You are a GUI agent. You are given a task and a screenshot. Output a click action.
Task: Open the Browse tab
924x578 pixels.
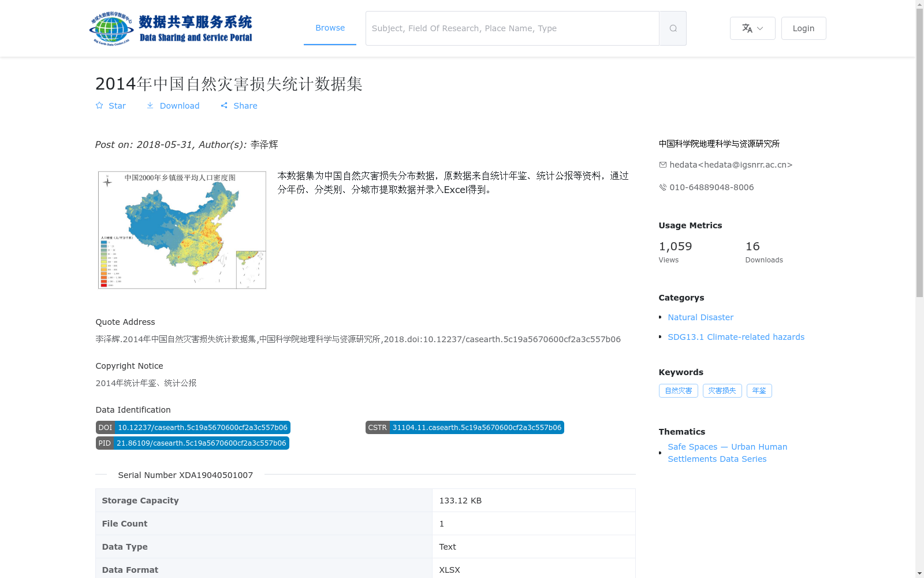click(x=330, y=28)
